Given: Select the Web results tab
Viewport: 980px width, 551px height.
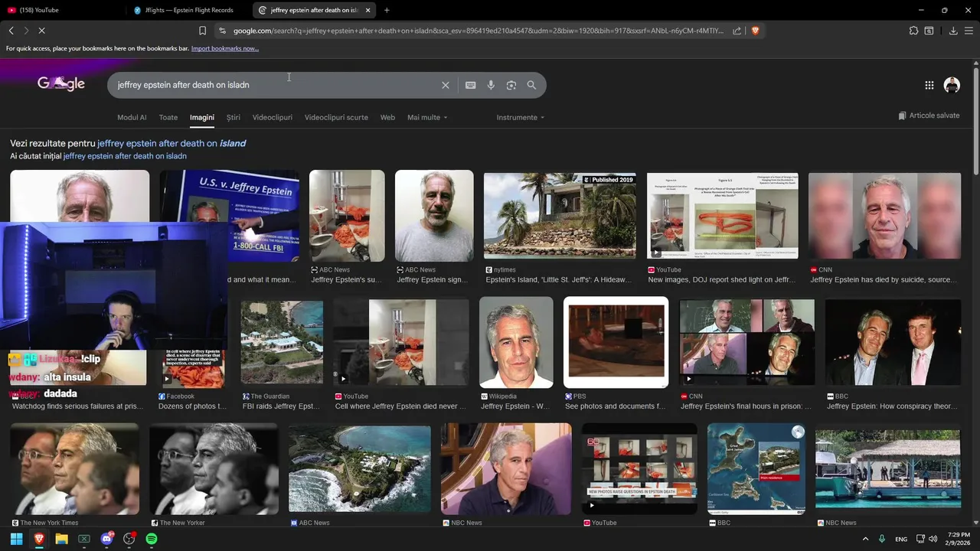Looking at the screenshot, I should click(x=388, y=117).
